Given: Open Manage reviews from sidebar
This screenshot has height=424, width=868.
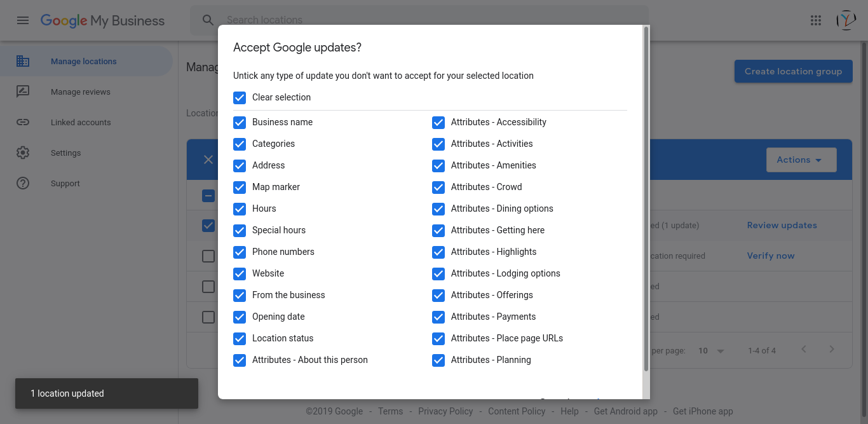Looking at the screenshot, I should pos(81,92).
